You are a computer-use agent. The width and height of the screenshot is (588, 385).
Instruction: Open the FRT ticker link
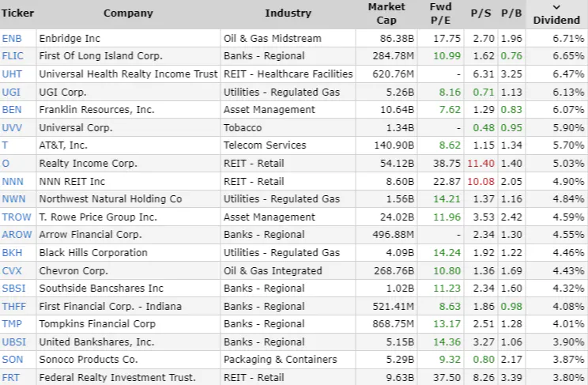point(10,378)
